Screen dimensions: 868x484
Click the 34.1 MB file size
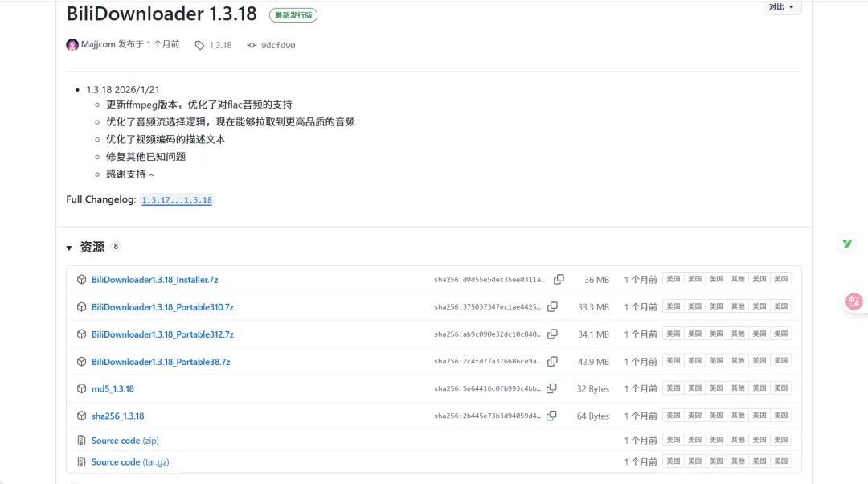pyautogui.click(x=593, y=334)
